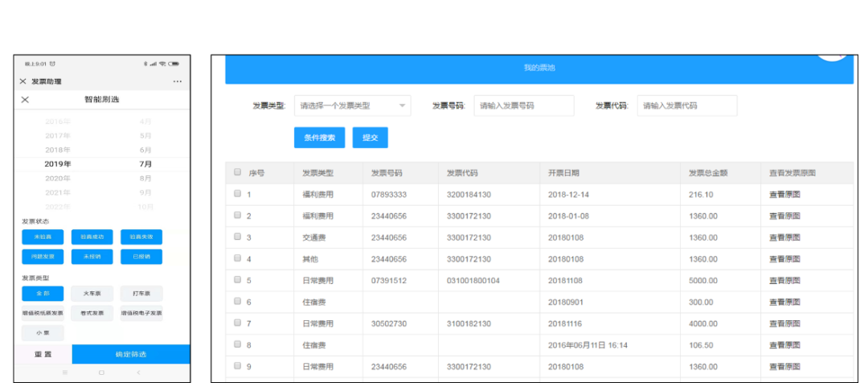Choose 8月 in the month picker
Viewport: 868px width, 383px height.
coord(145,178)
